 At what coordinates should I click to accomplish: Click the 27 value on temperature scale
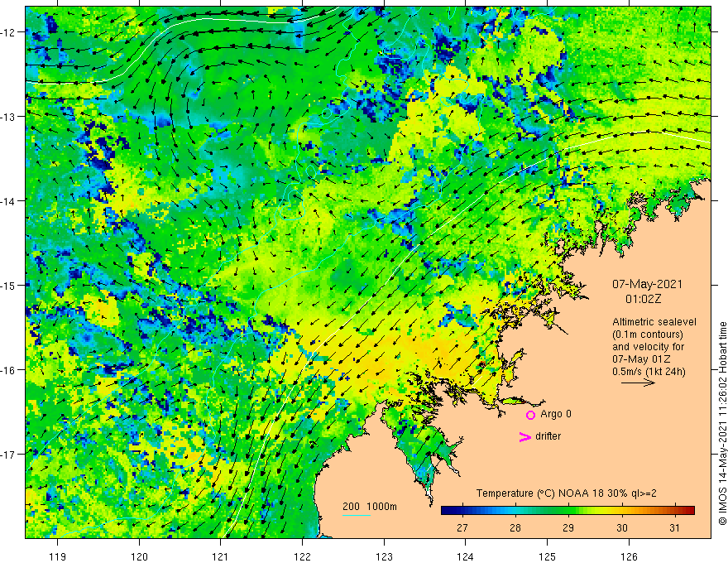[x=462, y=527]
